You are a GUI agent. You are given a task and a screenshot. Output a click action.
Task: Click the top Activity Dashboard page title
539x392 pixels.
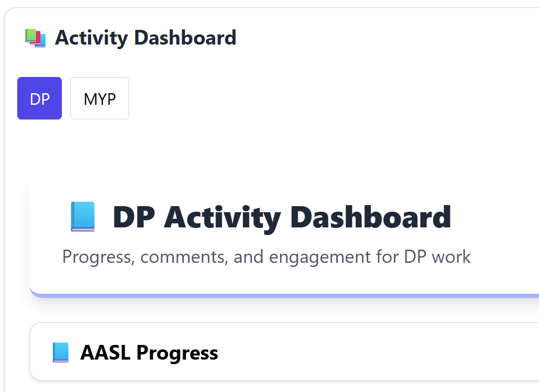pyautogui.click(x=146, y=38)
